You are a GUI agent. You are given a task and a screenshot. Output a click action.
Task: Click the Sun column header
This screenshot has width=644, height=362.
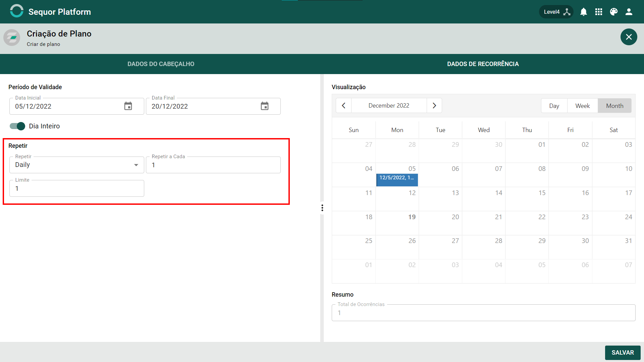(x=354, y=130)
